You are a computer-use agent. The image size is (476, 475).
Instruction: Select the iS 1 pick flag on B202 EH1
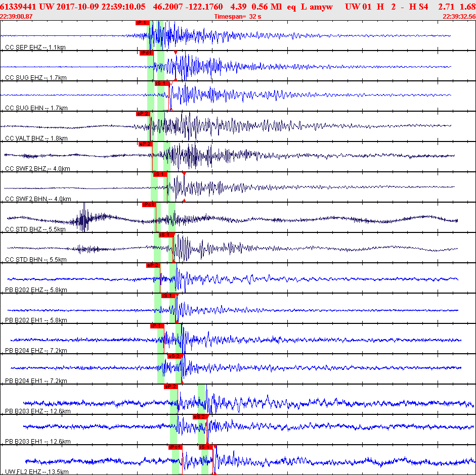168,296
